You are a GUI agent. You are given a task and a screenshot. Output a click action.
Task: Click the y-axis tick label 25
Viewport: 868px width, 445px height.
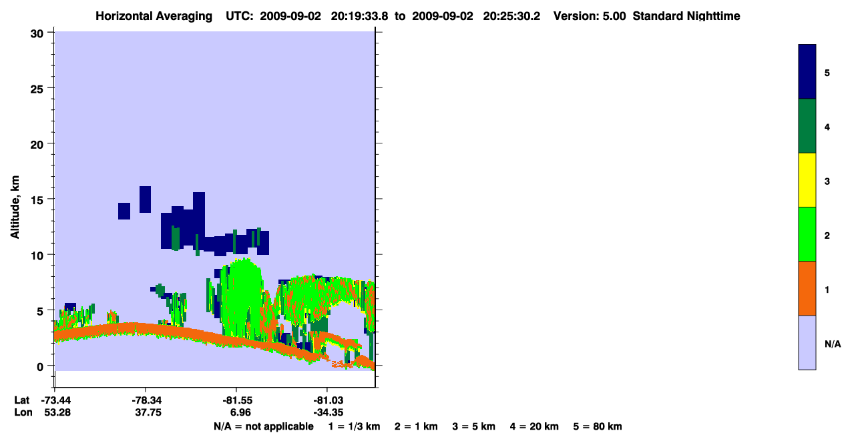[x=38, y=88]
